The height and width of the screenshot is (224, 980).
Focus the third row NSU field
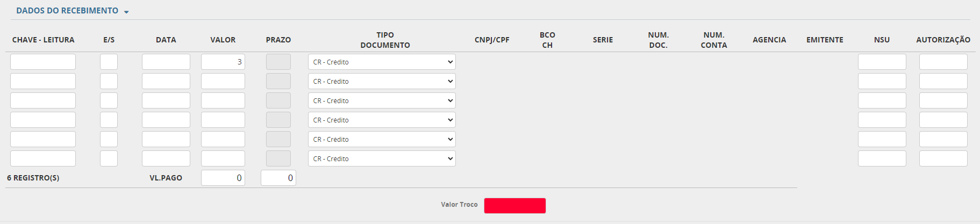882,100
